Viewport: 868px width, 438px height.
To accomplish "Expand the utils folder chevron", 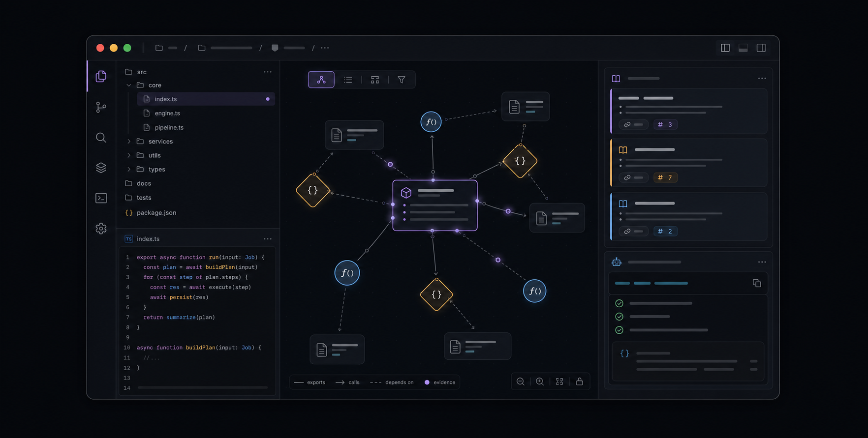I will (129, 155).
